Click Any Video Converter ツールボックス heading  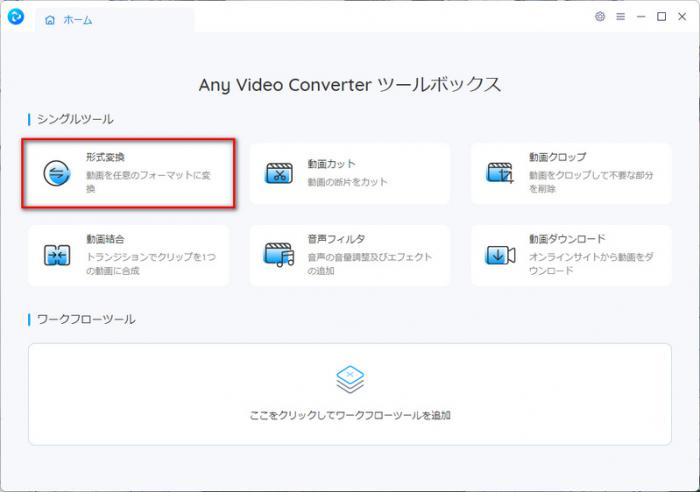click(350, 85)
